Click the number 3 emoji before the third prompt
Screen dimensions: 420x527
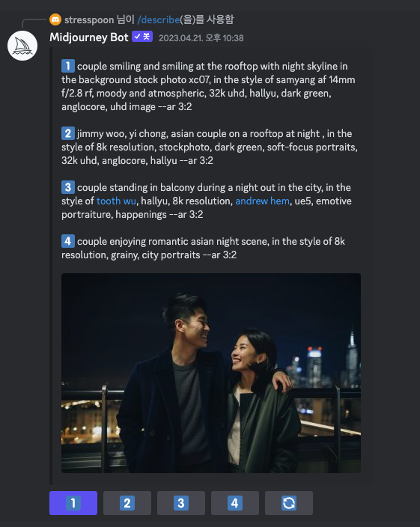click(68, 187)
